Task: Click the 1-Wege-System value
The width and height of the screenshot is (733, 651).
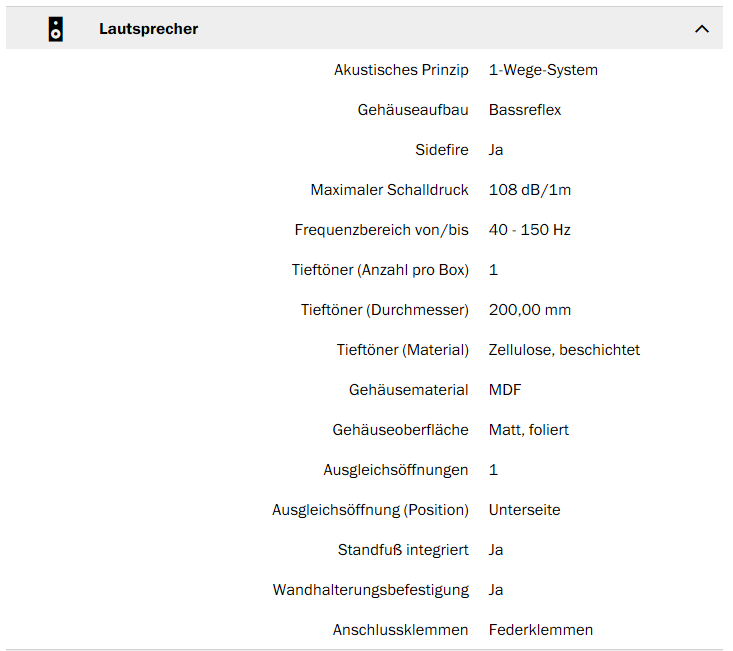Action: [543, 70]
